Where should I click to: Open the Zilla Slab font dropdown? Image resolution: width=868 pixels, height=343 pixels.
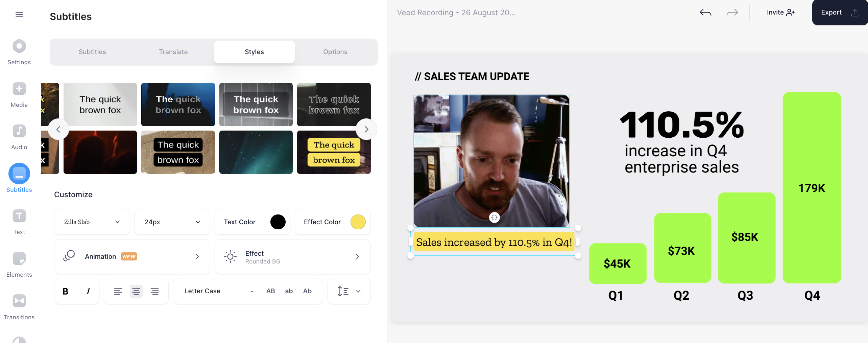[92, 222]
